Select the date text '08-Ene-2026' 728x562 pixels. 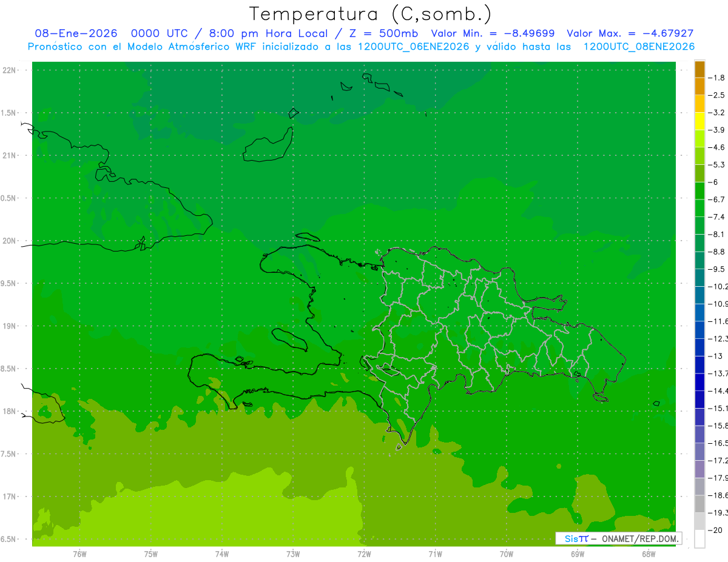click(76, 34)
